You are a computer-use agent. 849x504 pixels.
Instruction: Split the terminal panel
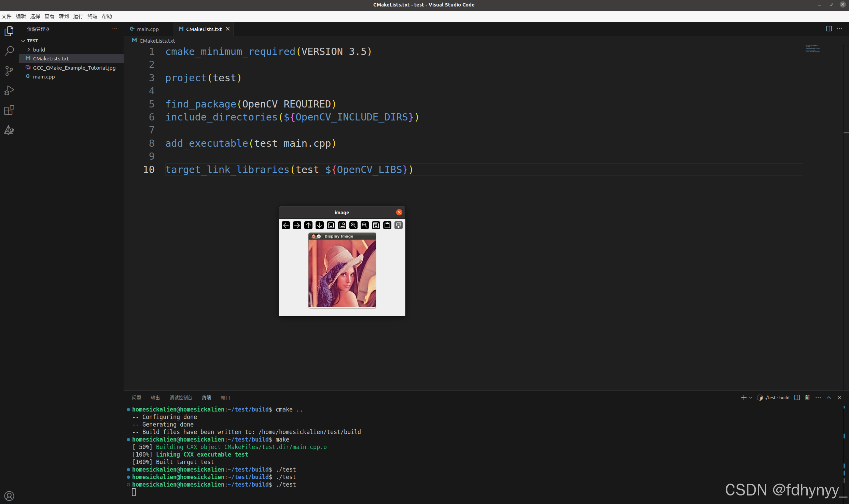pos(797,398)
